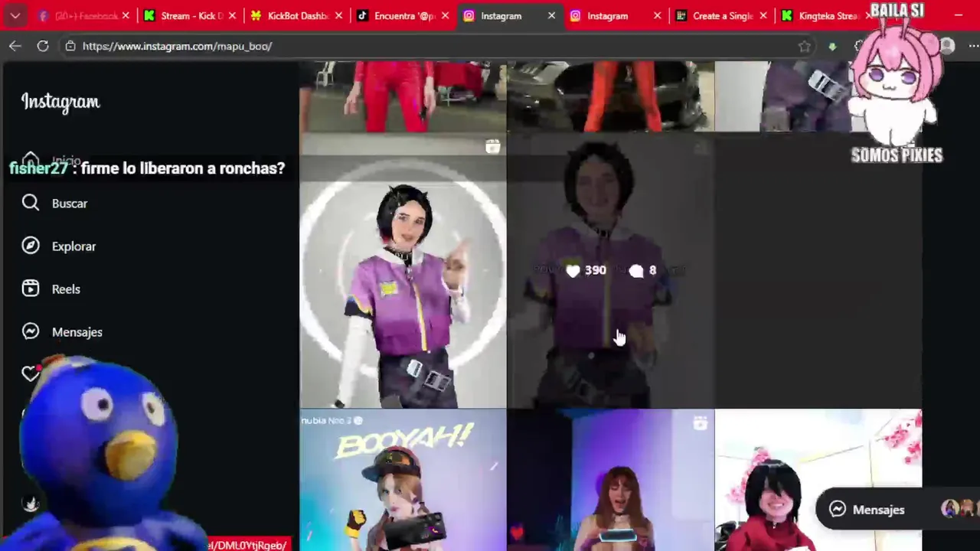Click the sidebar Mensajes messenger icon

point(31,331)
